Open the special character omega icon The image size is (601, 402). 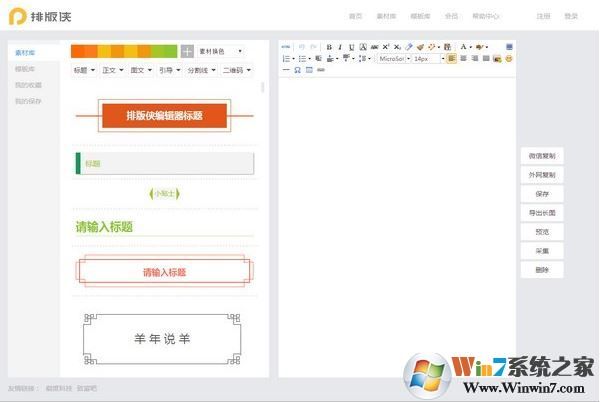pos(297,70)
